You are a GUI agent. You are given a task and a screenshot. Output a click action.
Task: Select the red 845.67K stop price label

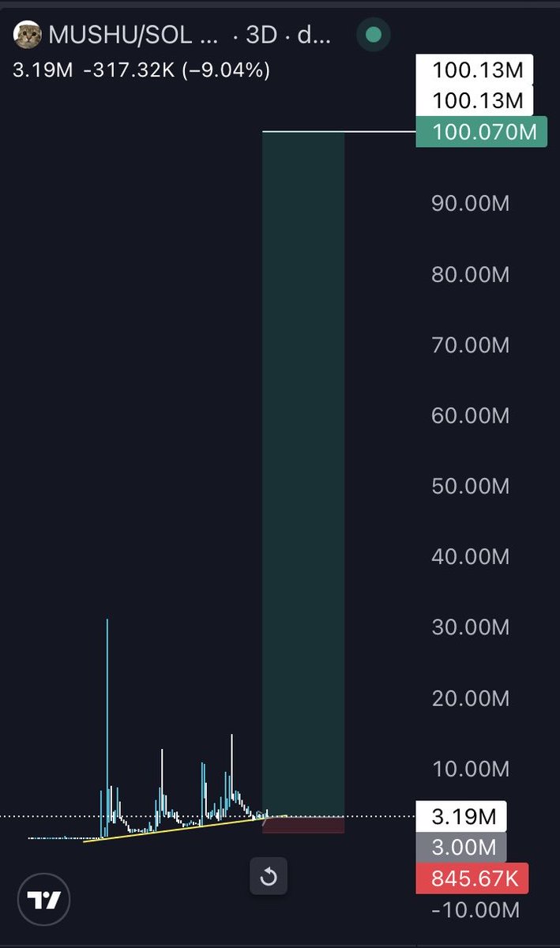472,878
